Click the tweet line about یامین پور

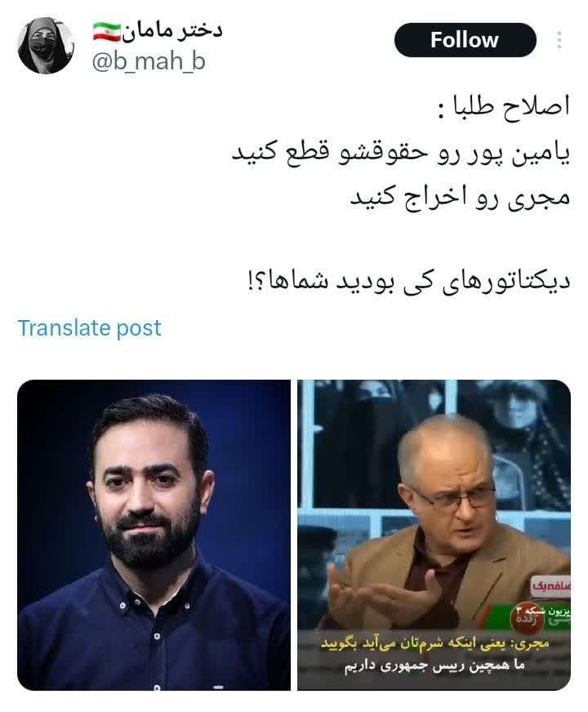tap(401, 153)
